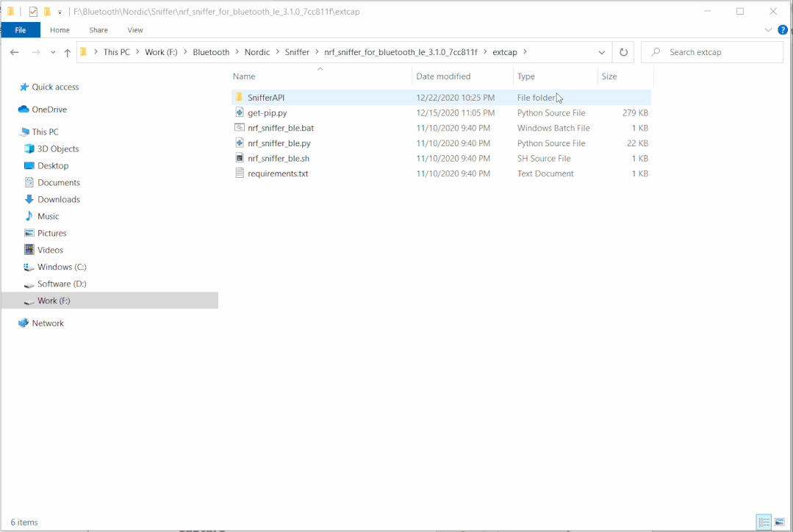Jump to Work (F:) in breadcrumb
Viewport: 793px width, 532px height.
tap(161, 52)
